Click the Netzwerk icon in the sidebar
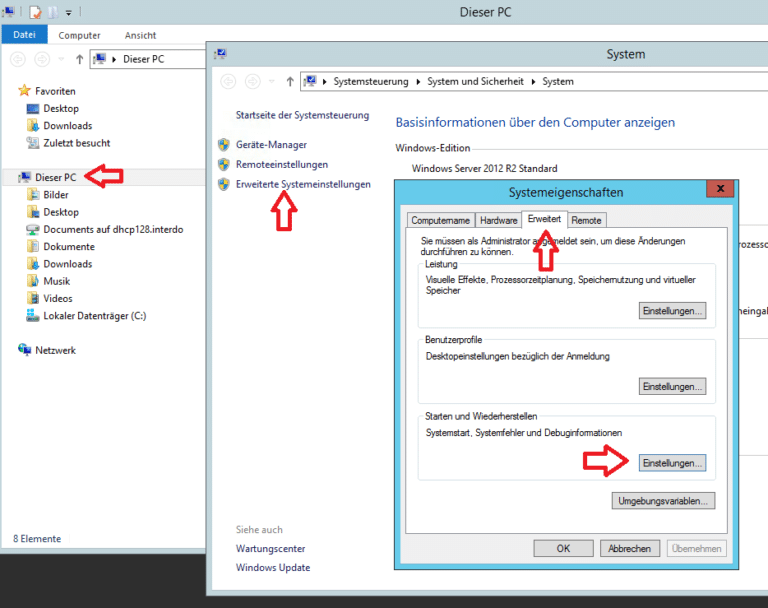The width and height of the screenshot is (768, 608). click(x=24, y=351)
